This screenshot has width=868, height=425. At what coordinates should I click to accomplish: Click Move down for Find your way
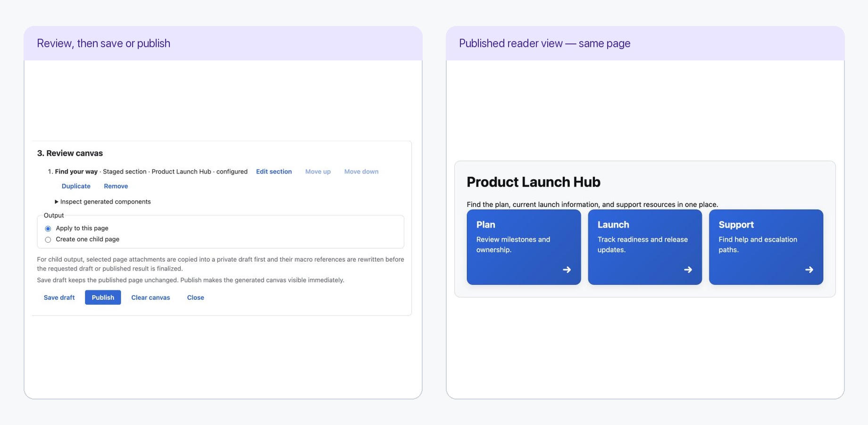click(x=361, y=171)
